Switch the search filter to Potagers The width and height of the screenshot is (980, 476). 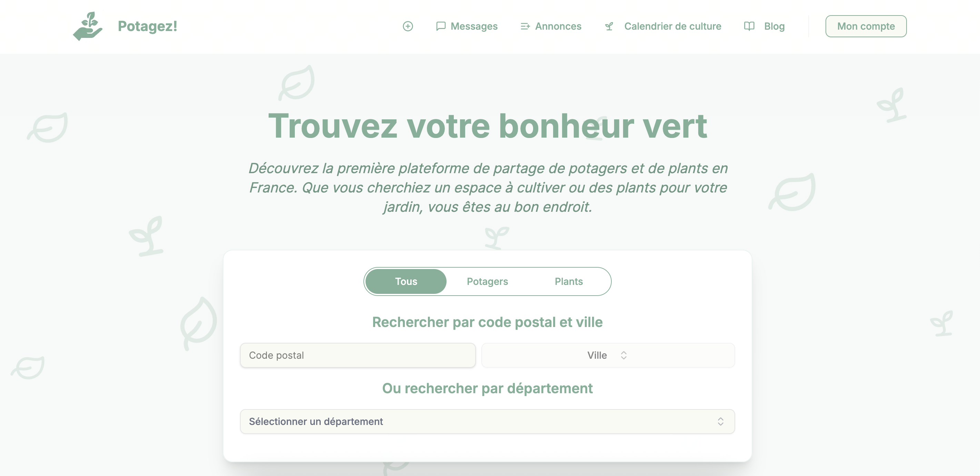coord(487,281)
